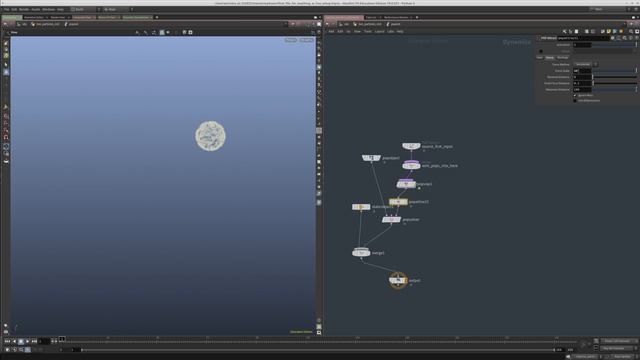Switch to the Render View tab

click(59, 17)
